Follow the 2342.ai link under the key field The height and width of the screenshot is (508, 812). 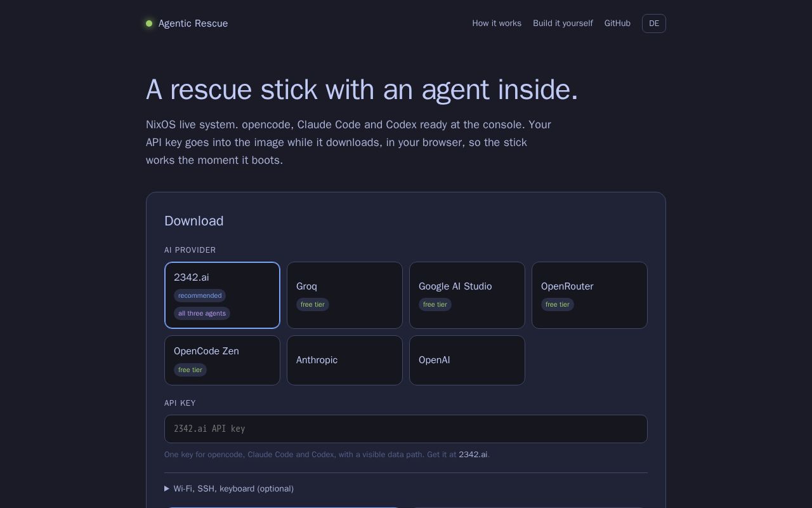click(473, 455)
